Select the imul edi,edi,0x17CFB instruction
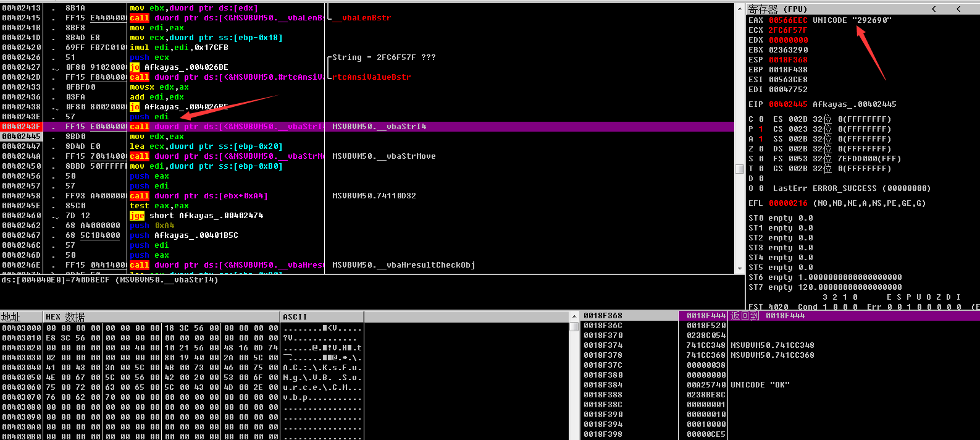The height and width of the screenshot is (440, 980). point(179,48)
